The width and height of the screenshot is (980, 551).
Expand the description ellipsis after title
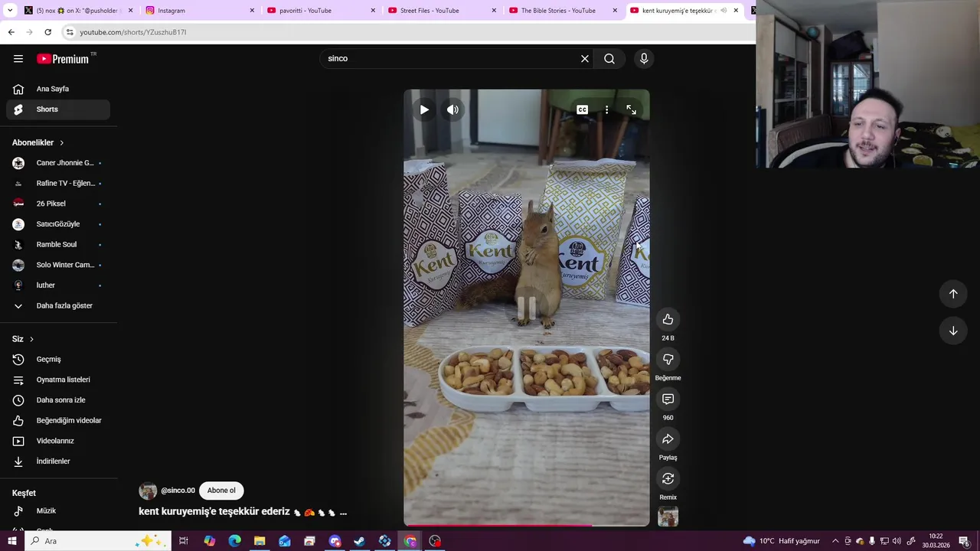pos(343,513)
